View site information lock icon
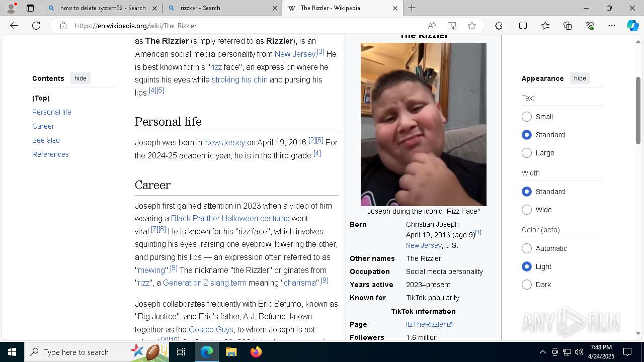The width and height of the screenshot is (644, 362). coord(63,26)
